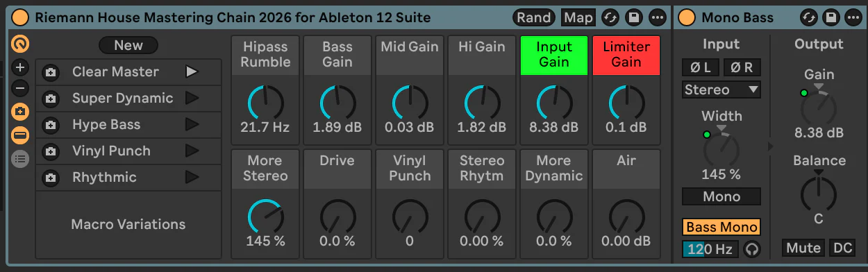Viewport: 868px width, 272px height.
Task: Toggle the Bass Mono audition headphone icon
Action: point(751,248)
